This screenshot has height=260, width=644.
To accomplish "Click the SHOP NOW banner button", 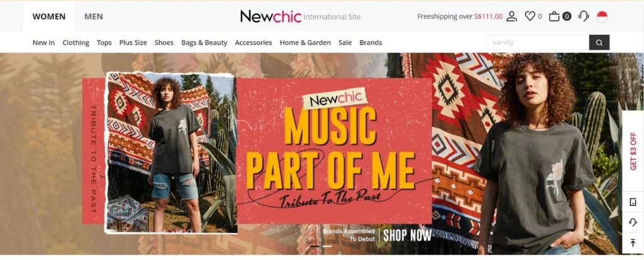I will [x=408, y=235].
